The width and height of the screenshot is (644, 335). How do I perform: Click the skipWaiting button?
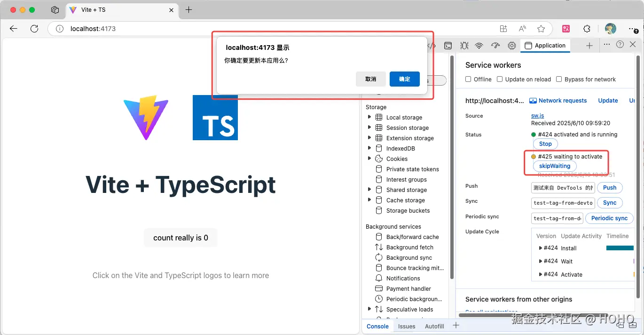555,166
